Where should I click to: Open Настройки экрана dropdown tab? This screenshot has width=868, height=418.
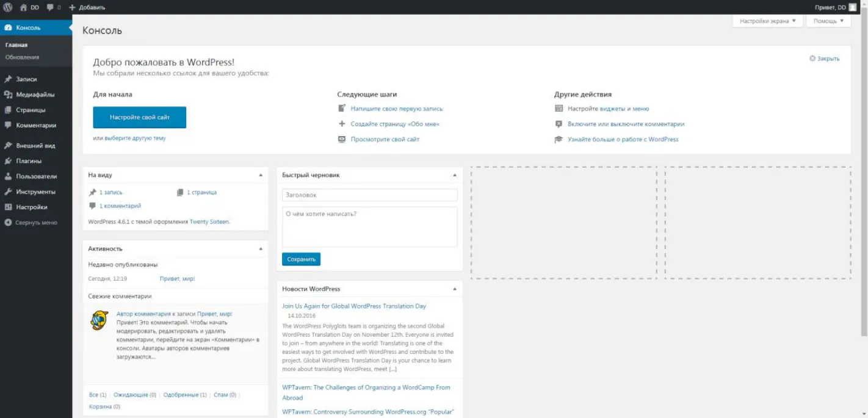tap(767, 21)
